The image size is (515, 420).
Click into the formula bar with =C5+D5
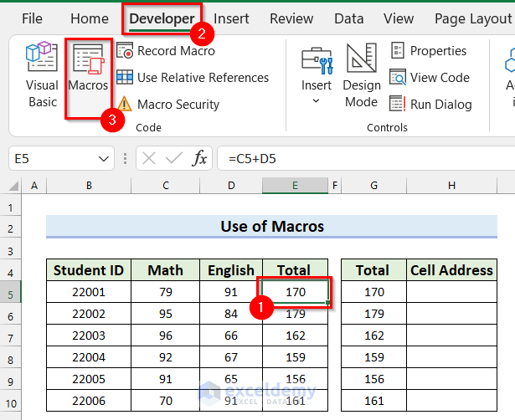coord(360,158)
